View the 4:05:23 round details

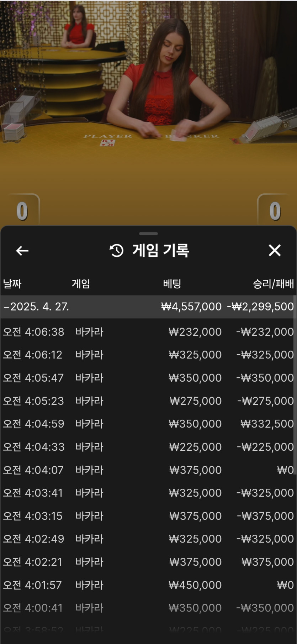148,401
